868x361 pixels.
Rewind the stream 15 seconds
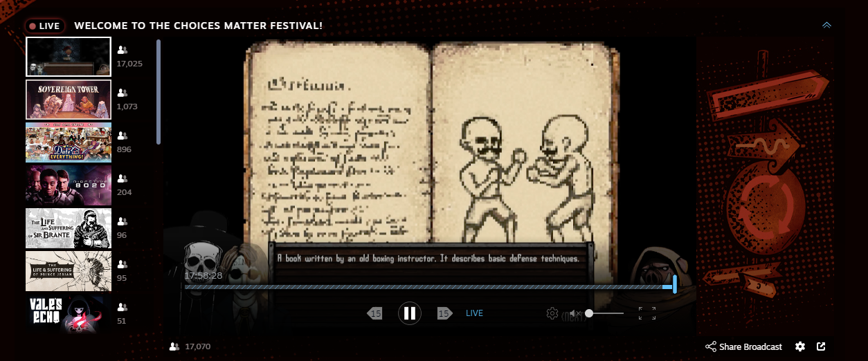[x=374, y=313]
